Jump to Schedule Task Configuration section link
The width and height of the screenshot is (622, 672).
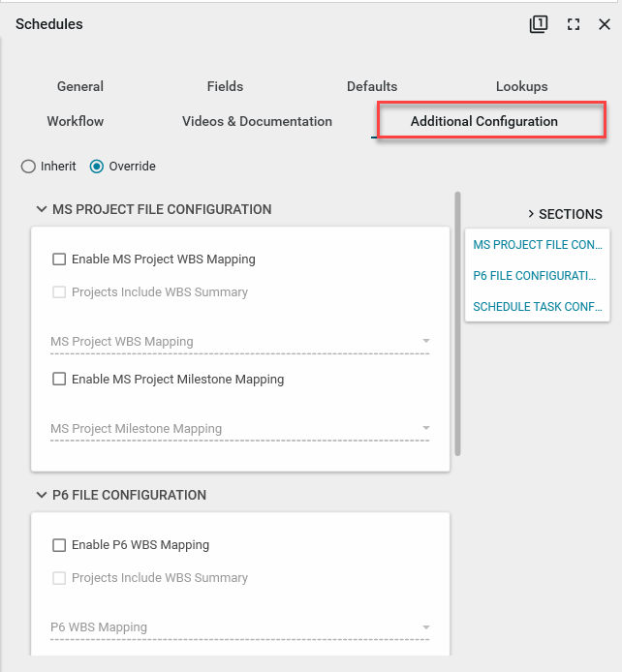pos(535,307)
